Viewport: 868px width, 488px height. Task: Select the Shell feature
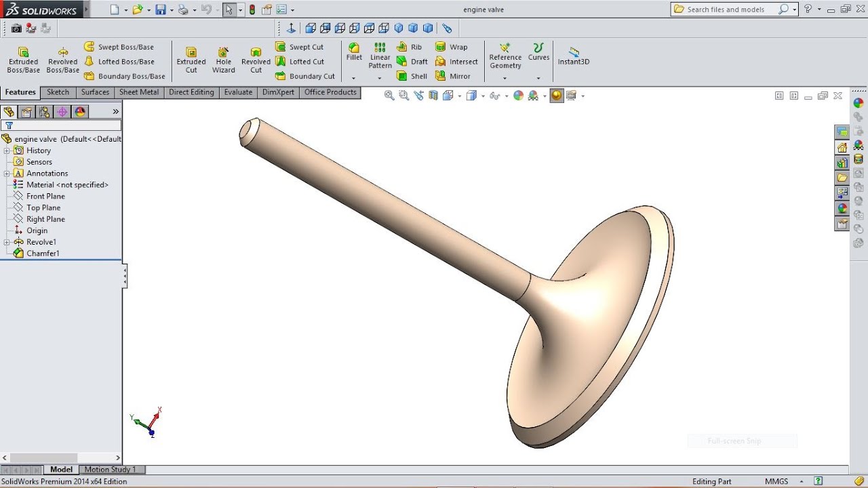point(412,76)
